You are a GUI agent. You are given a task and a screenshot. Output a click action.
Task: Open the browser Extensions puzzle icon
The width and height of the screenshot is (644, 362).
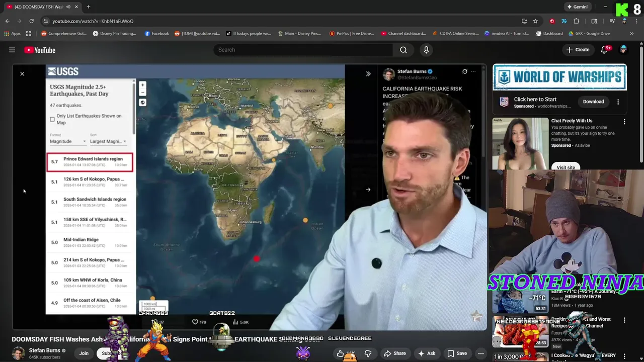pos(577,21)
